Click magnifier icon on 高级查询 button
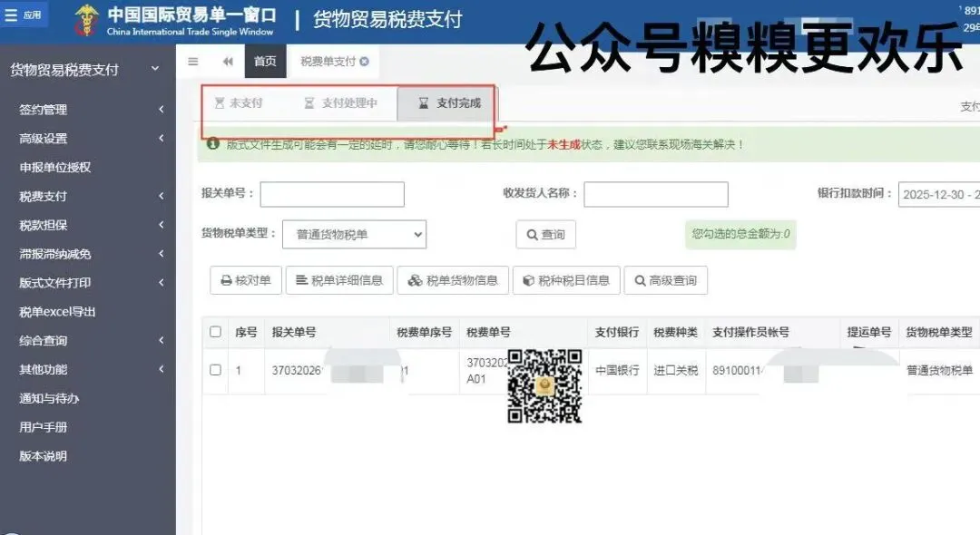 pos(640,281)
